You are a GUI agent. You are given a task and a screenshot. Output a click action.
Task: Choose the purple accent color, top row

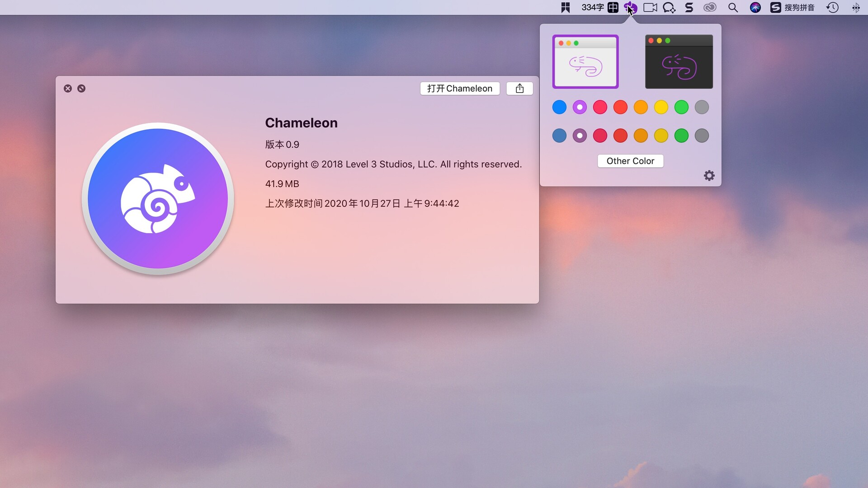click(x=580, y=108)
